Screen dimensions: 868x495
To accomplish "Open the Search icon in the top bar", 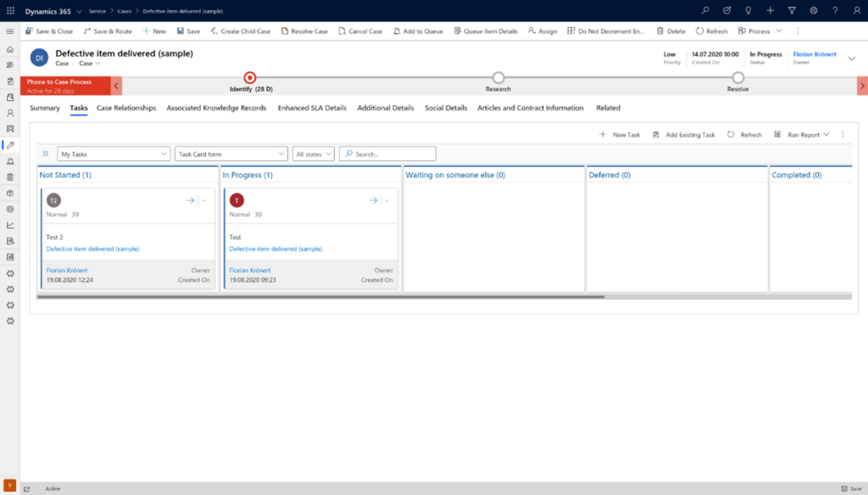I will pos(705,10).
